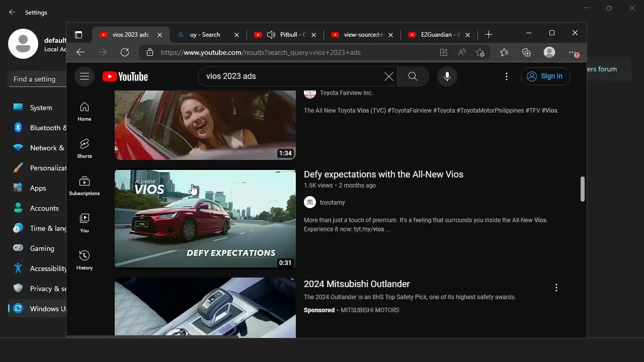Open the browser profile avatar
The image size is (644, 362).
(549, 52)
